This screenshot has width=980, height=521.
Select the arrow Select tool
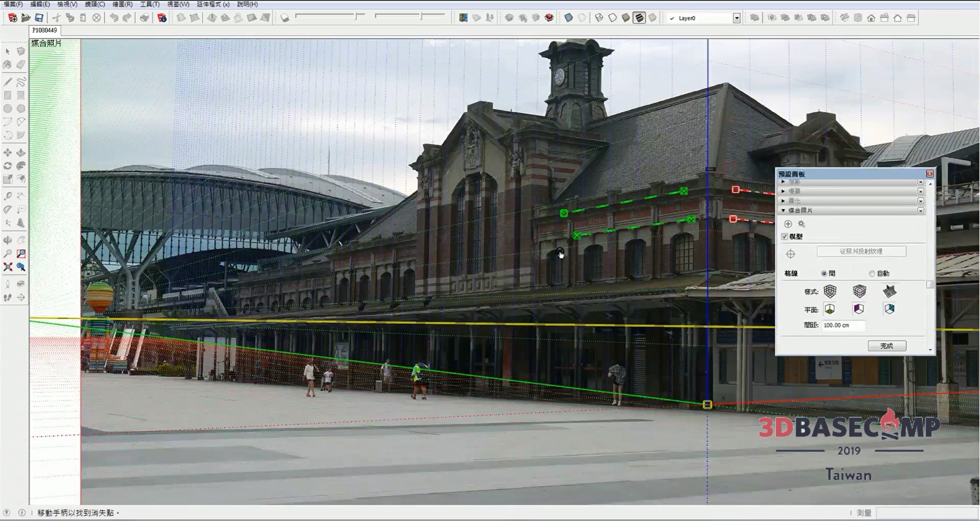(x=8, y=52)
